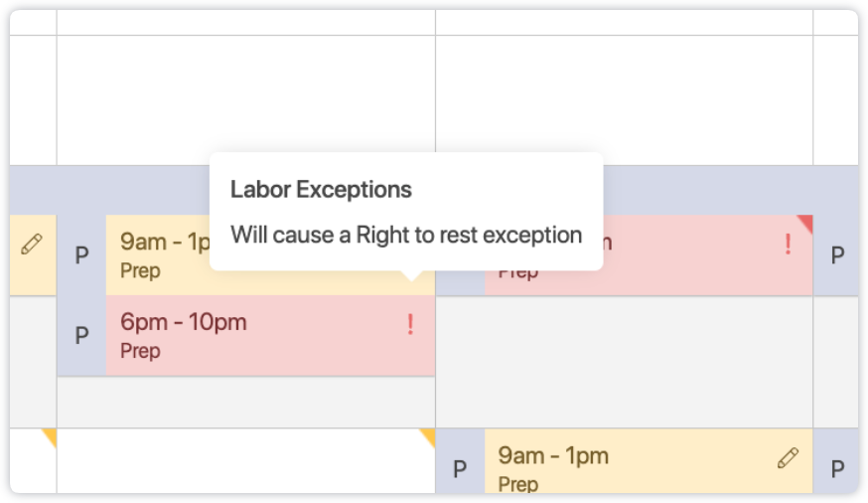
Task: Click the exclamation icon on the right-hand red shift
Action: click(789, 244)
